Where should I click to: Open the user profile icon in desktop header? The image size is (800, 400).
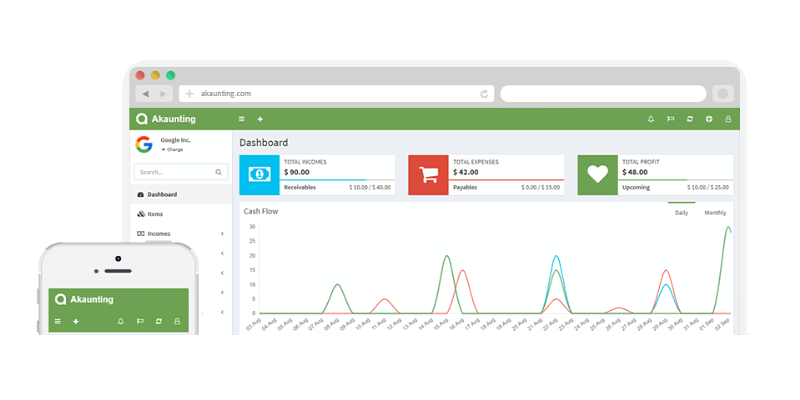pos(728,119)
